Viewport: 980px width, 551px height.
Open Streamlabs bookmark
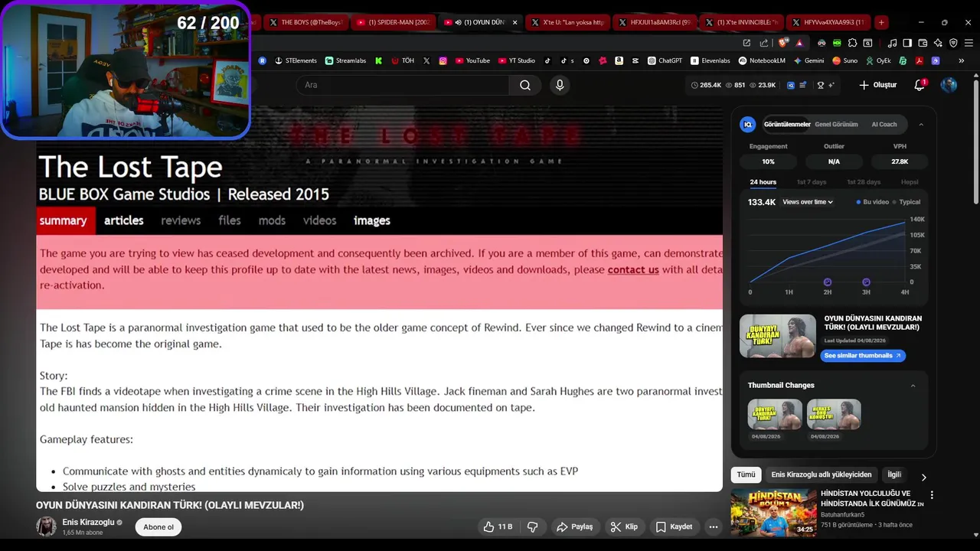coord(345,60)
